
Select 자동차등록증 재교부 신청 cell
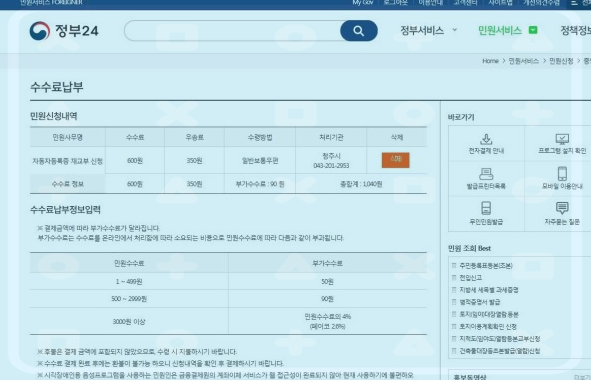pos(67,161)
